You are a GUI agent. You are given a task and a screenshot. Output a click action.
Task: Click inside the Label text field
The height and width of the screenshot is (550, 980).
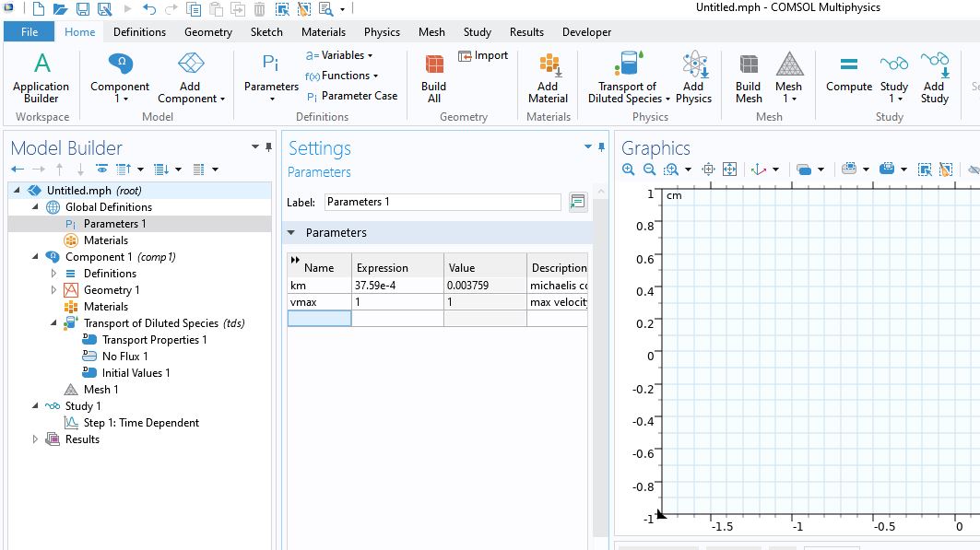pos(443,202)
